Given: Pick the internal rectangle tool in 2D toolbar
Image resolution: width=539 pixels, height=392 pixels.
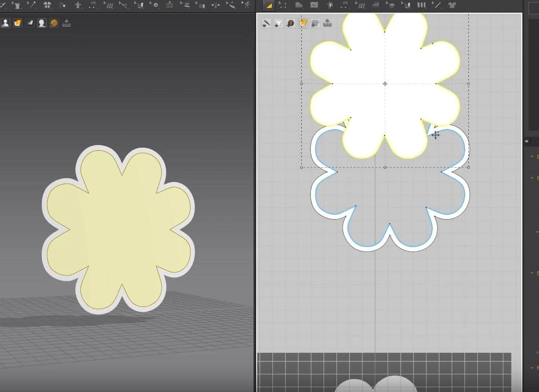Looking at the screenshot, I should (314, 5).
